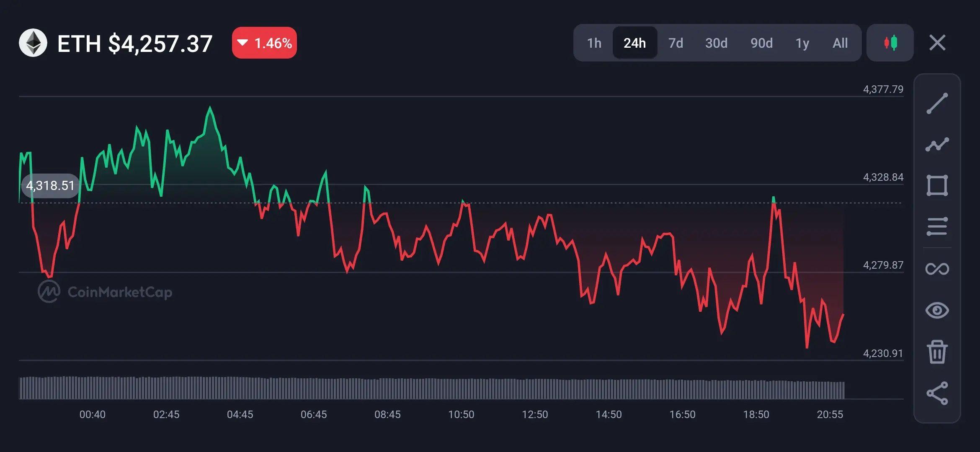Click the 4,377.79 axis value
The height and width of the screenshot is (452, 980).
883,89
